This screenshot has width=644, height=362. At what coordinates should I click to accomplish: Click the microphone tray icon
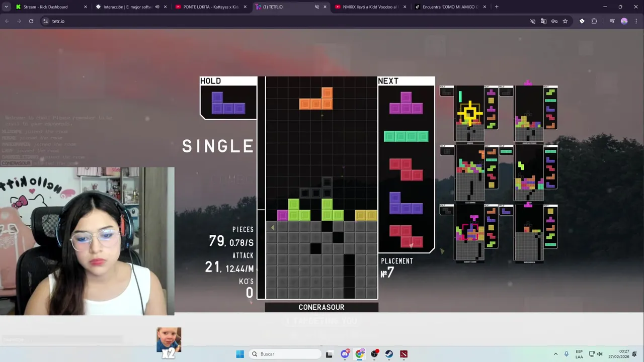coord(567,354)
